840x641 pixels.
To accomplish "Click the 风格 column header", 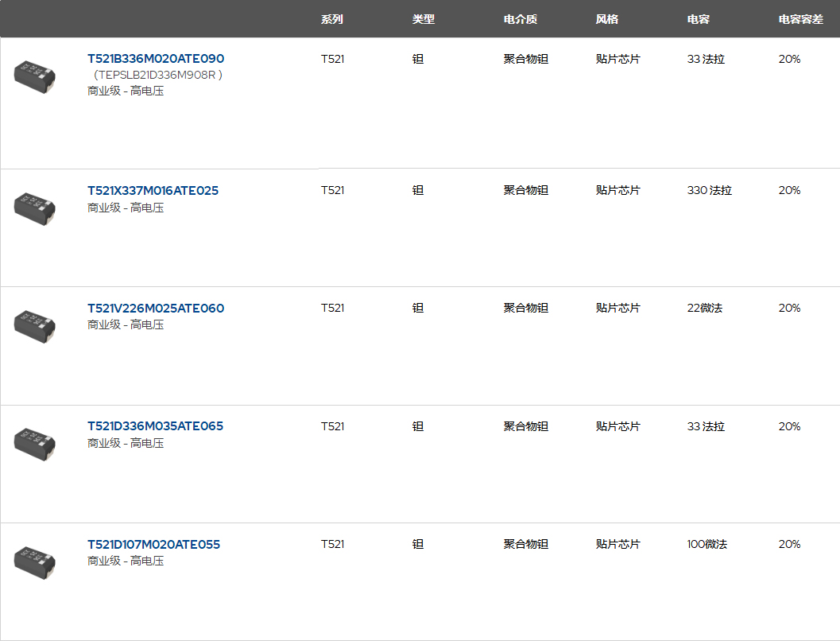I will point(607,19).
